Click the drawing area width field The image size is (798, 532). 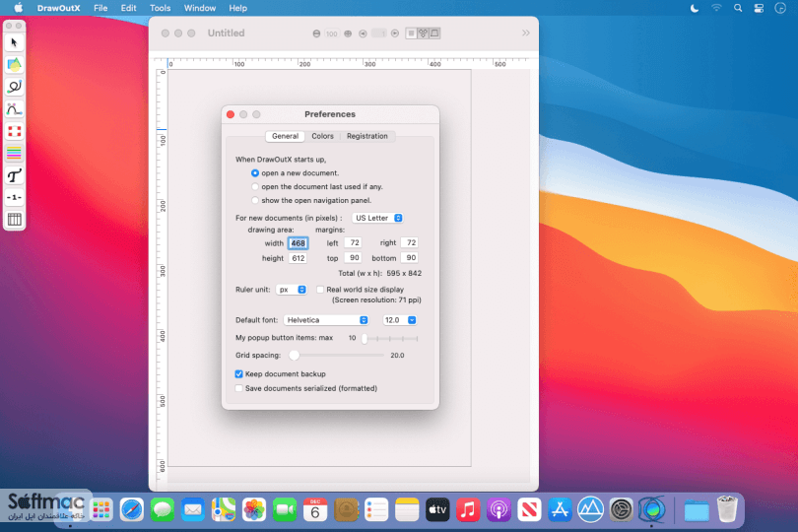pos(298,243)
